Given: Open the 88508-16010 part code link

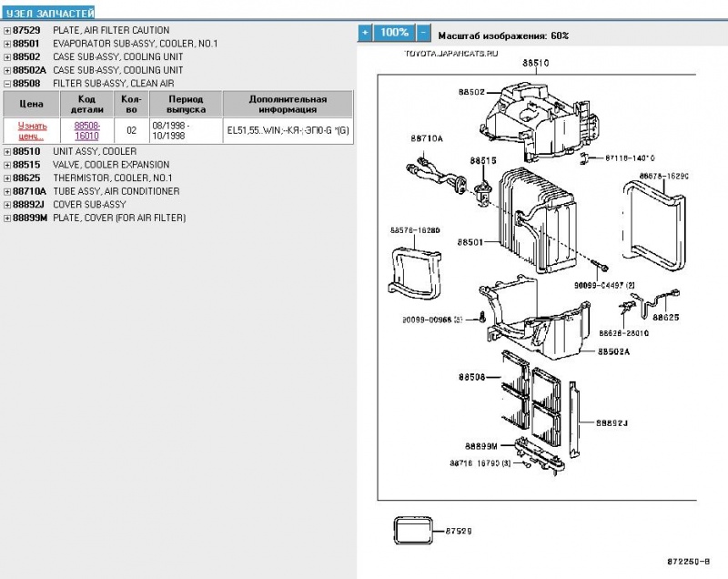Looking at the screenshot, I should [86, 129].
